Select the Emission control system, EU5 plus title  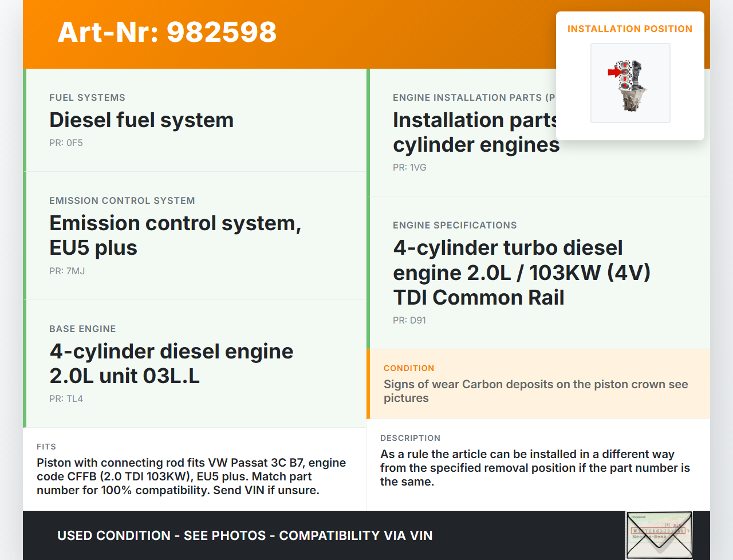pos(175,235)
